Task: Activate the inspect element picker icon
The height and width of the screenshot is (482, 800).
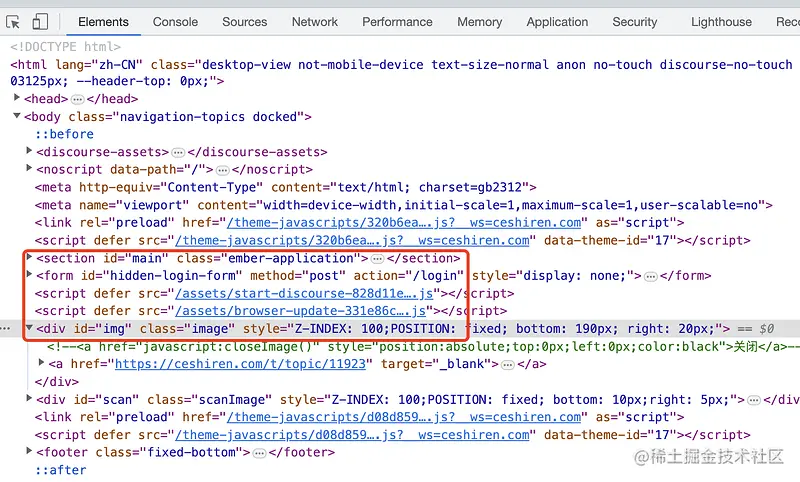Action: click(13, 22)
